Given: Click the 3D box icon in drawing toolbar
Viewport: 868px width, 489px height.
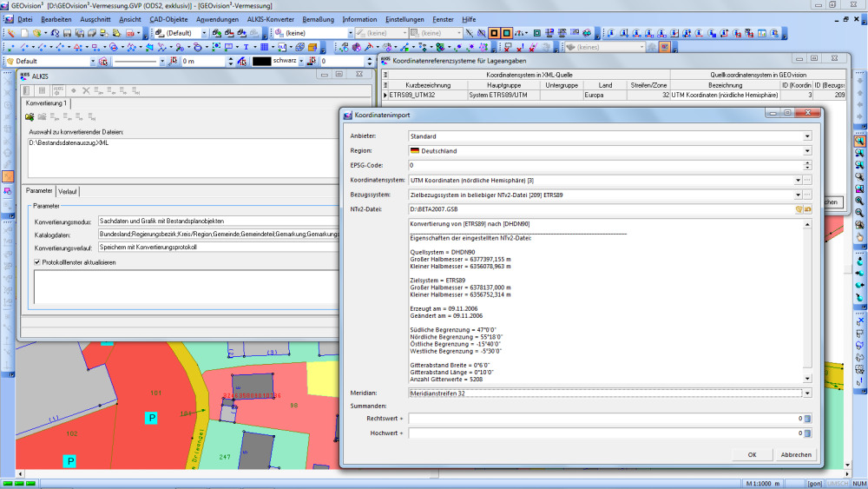Looking at the screenshot, I should click(312, 47).
